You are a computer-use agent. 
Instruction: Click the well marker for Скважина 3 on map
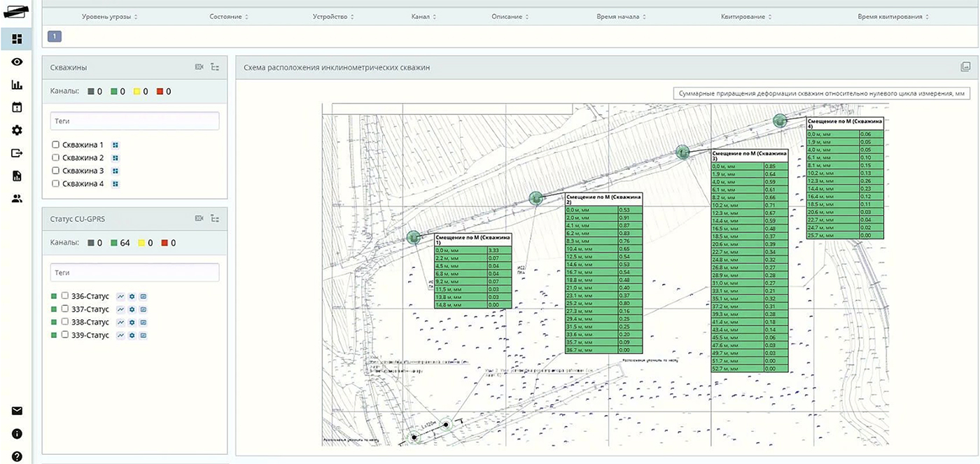click(683, 151)
